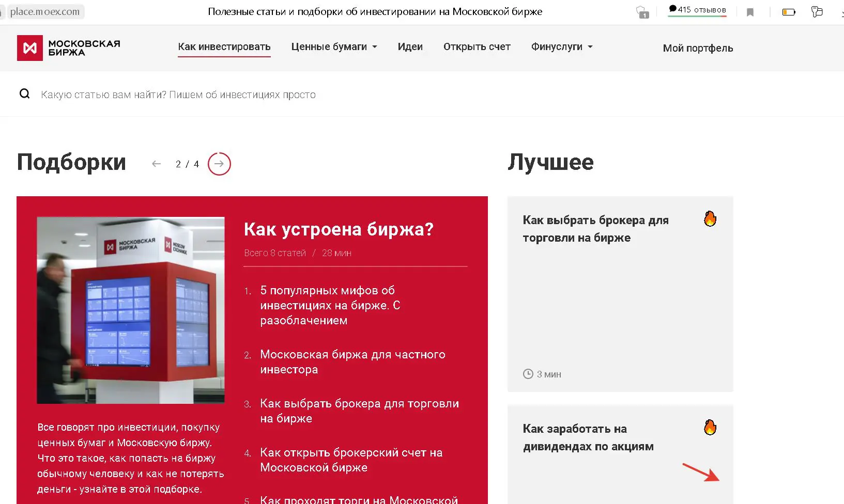Open the exchange kiosk photo thumbnail
The width and height of the screenshot is (844, 504).
[131, 310]
